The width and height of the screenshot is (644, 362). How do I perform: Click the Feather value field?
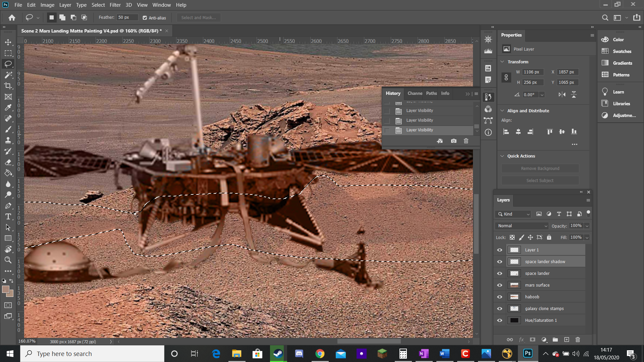click(127, 17)
